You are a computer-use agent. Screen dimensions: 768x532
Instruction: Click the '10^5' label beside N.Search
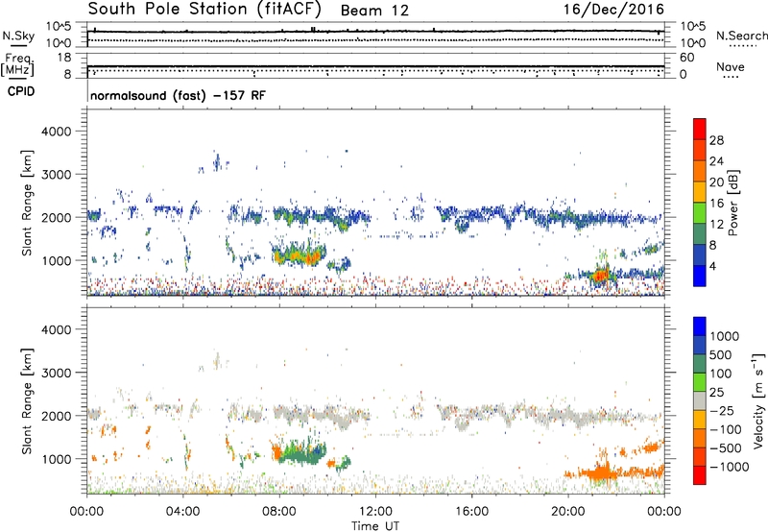coord(693,27)
